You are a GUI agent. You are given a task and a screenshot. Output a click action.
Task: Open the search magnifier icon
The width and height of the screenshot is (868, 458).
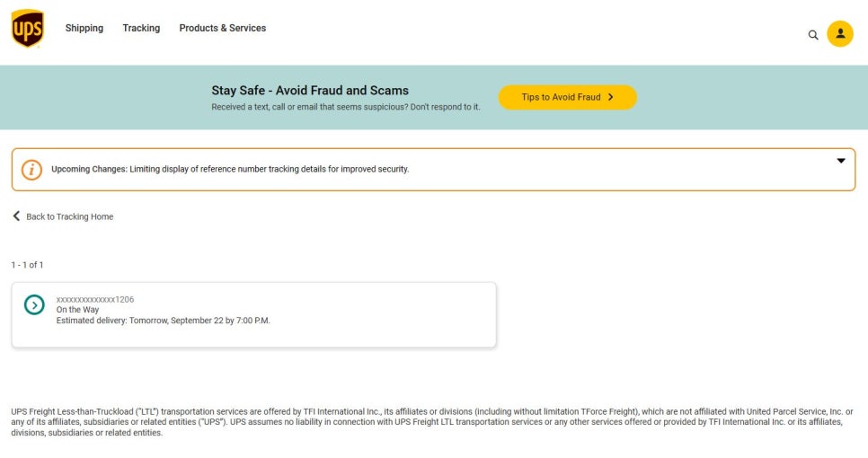coord(812,35)
